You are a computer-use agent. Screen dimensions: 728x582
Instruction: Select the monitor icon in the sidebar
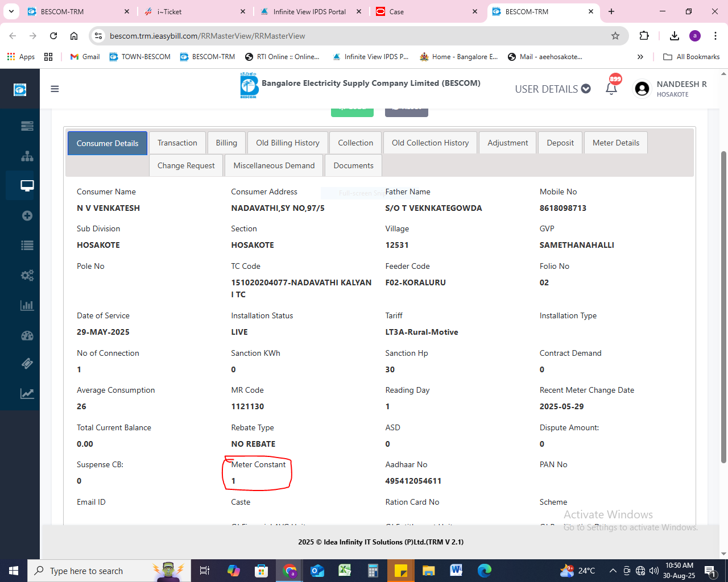point(27,185)
